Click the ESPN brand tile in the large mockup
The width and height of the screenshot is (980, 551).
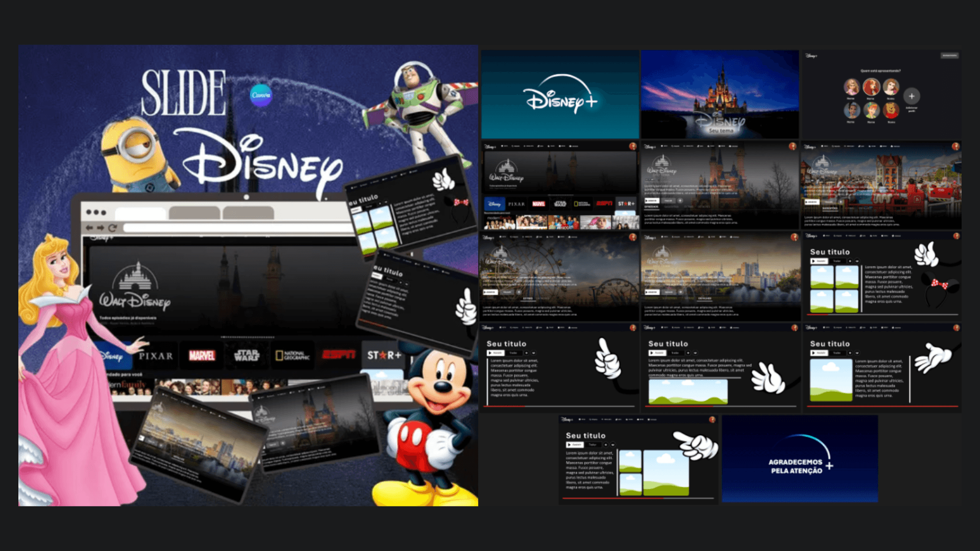tap(338, 355)
